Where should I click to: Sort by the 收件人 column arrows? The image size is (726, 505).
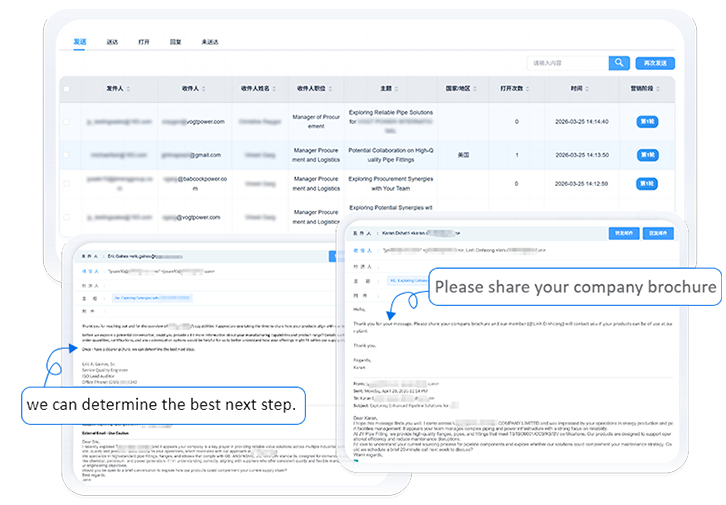204,88
